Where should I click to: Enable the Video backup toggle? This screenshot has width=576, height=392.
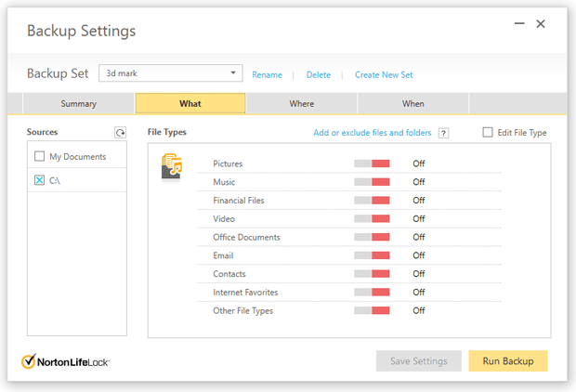pyautogui.click(x=372, y=219)
